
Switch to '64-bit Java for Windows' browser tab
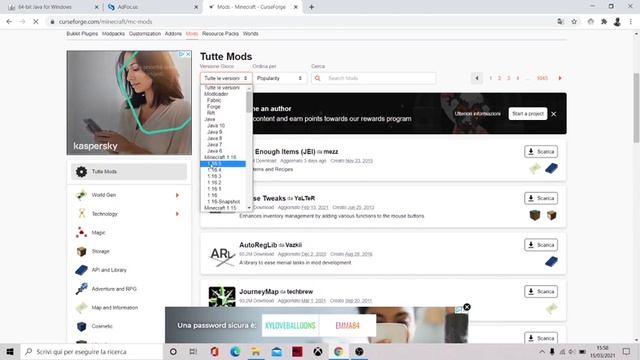[52, 7]
